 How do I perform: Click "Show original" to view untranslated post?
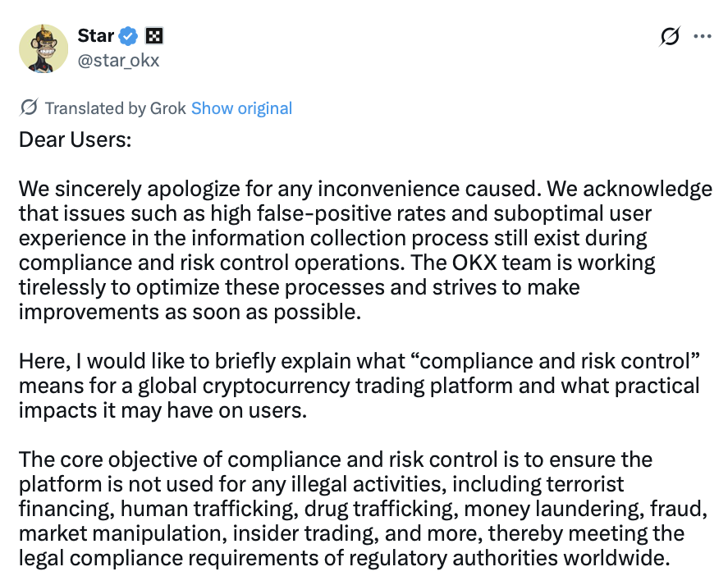[x=241, y=108]
